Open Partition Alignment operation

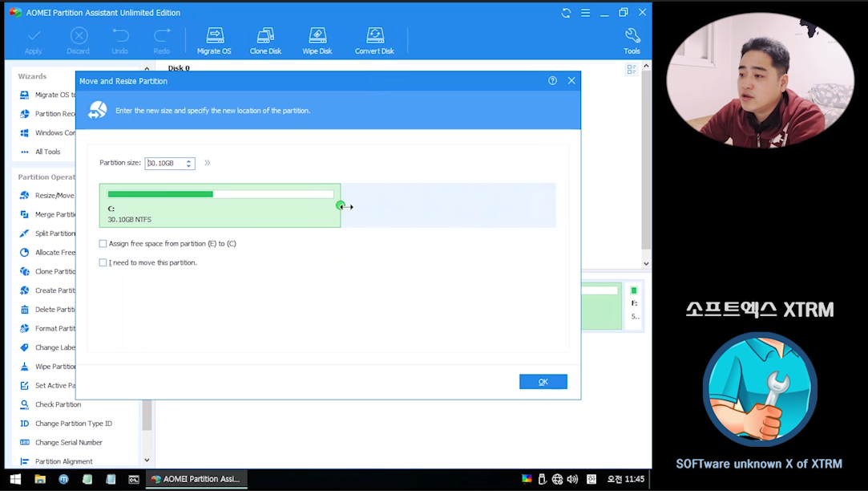pos(56,461)
